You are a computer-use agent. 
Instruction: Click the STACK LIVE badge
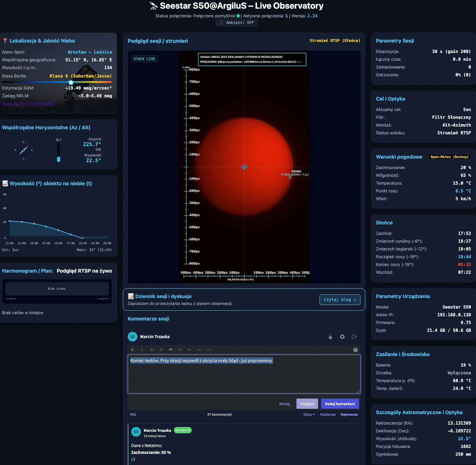[144, 59]
